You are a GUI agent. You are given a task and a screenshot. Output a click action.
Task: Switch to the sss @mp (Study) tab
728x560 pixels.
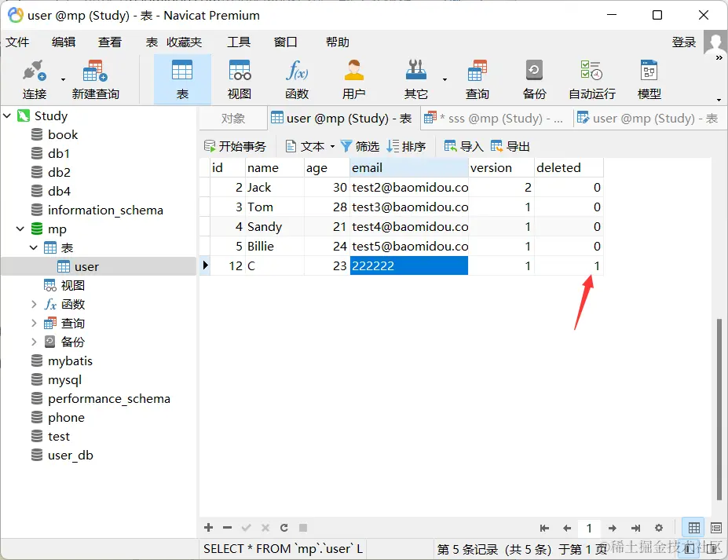[497, 119]
